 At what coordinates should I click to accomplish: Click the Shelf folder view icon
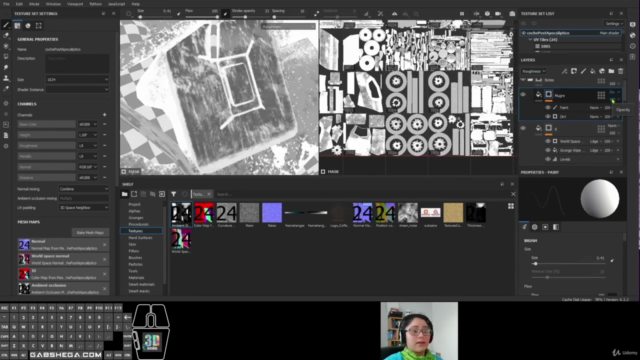[x=124, y=194]
